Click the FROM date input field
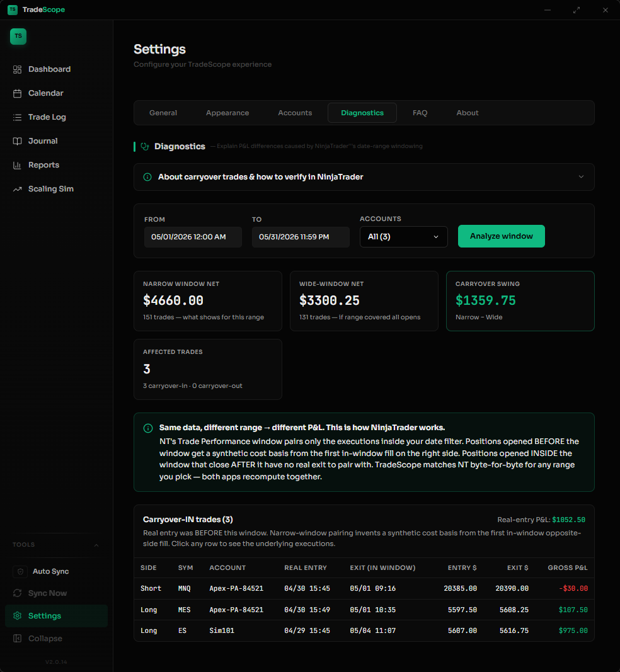Image resolution: width=620 pixels, height=672 pixels. [x=193, y=237]
